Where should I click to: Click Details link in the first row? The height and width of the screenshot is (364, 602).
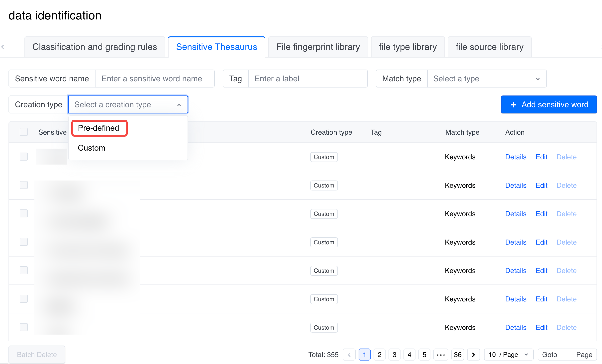pos(515,157)
